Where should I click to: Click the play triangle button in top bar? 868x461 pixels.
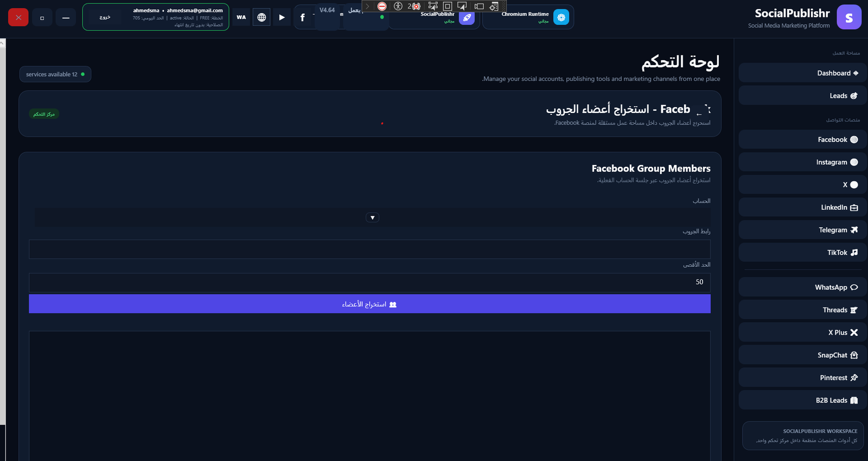(x=282, y=17)
